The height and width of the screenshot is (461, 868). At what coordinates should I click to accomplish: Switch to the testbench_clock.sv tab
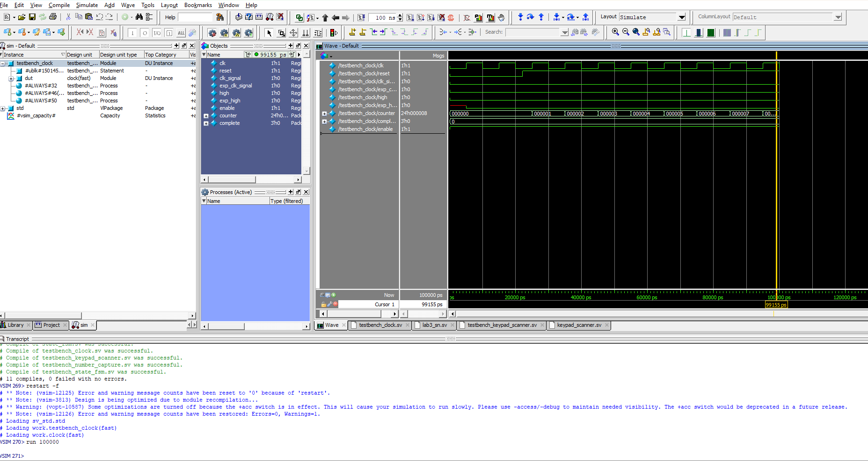coord(380,325)
